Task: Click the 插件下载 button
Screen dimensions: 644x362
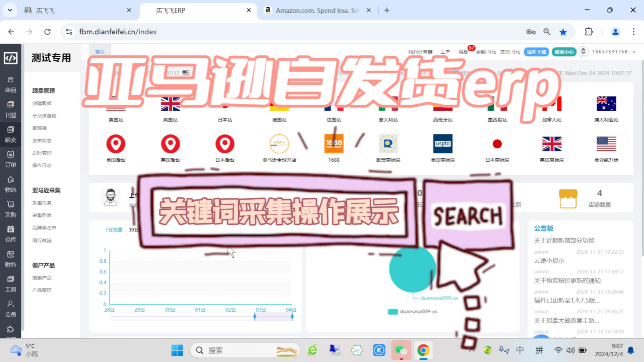Action: coord(536,52)
